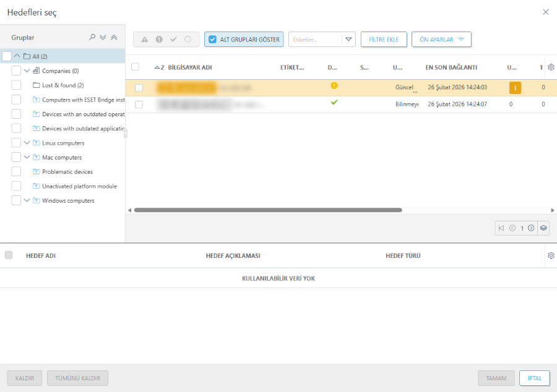This screenshot has width=557, height=392.
Task: Click the Etiketler tag input field
Action: (x=315, y=40)
